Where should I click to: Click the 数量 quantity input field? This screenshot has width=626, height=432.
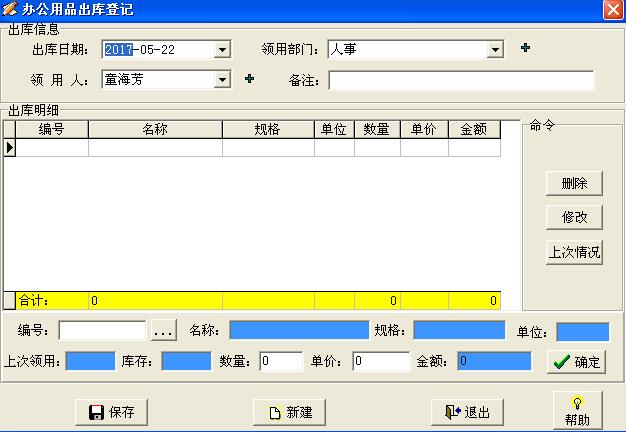coord(281,361)
